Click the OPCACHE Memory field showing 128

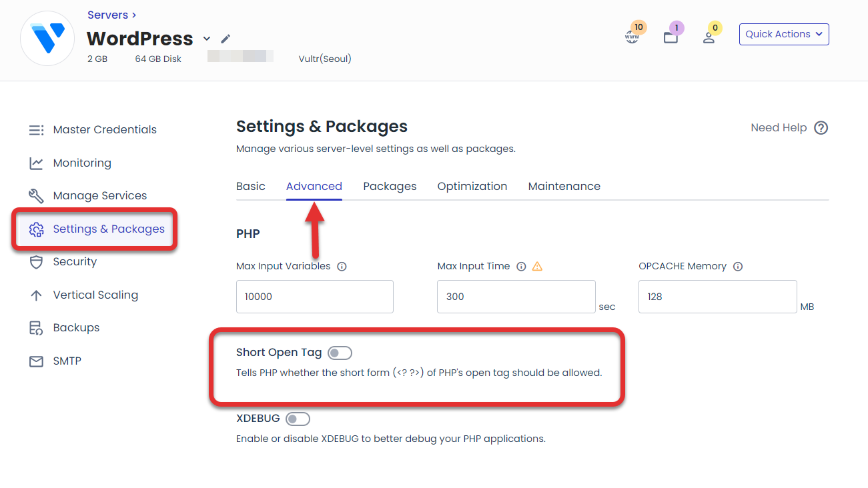pos(718,297)
